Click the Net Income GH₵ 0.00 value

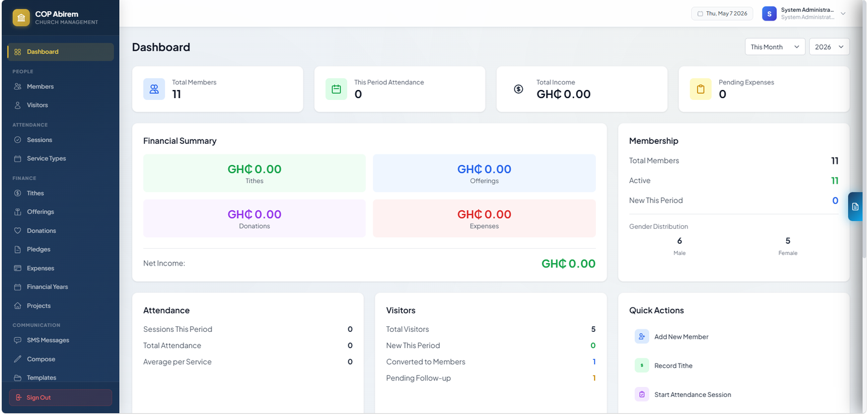pyautogui.click(x=569, y=264)
